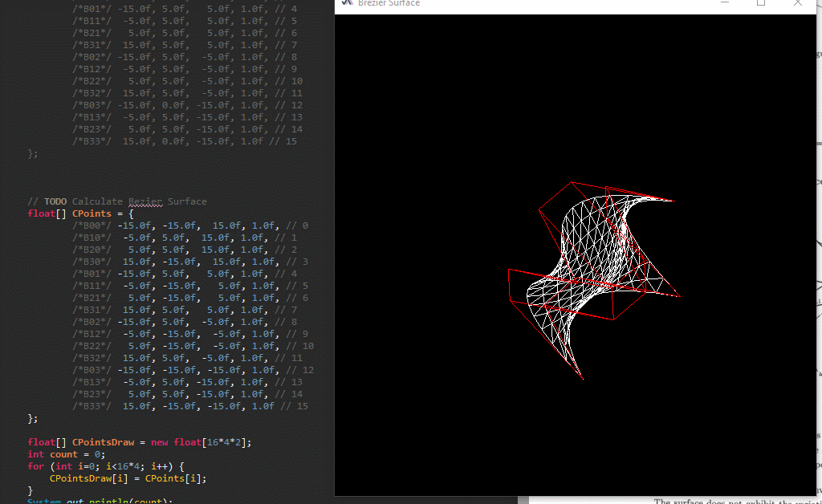The height and width of the screenshot is (504, 822).
Task: Click the red control polygon's top-left corner
Action: tap(571, 182)
